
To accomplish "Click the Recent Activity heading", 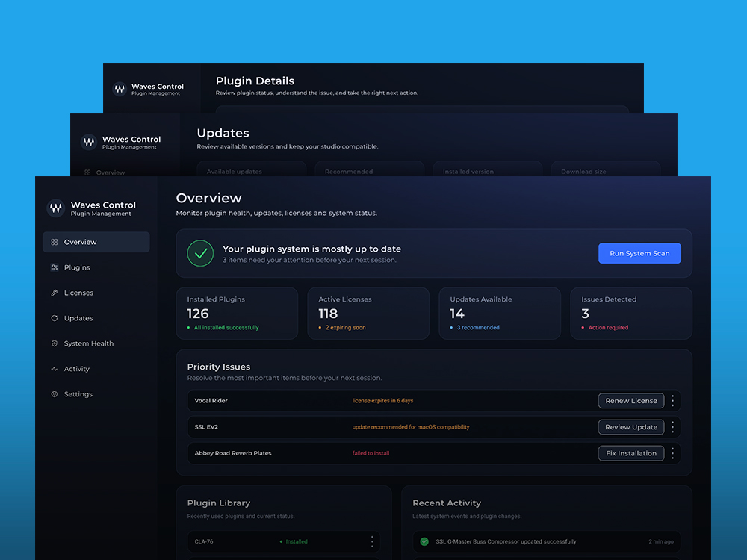I will [447, 503].
